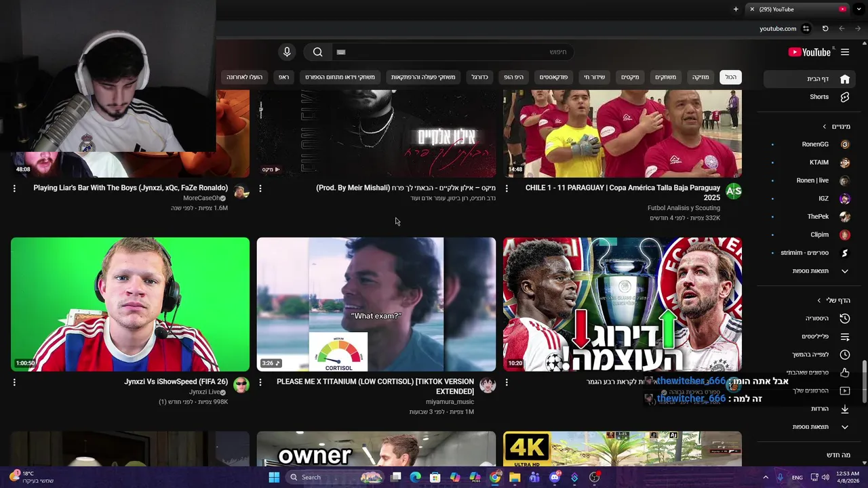
Task: Click the search magnifier button
Action: pos(317,52)
